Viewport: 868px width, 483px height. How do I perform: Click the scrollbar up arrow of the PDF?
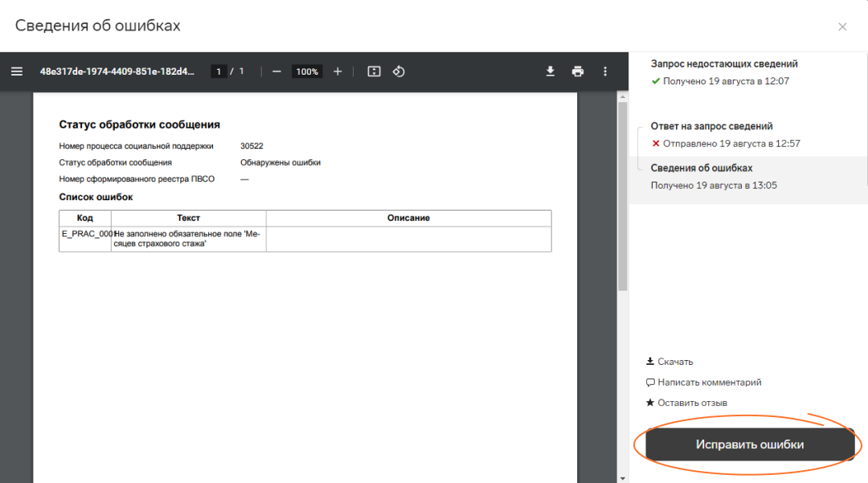point(623,96)
